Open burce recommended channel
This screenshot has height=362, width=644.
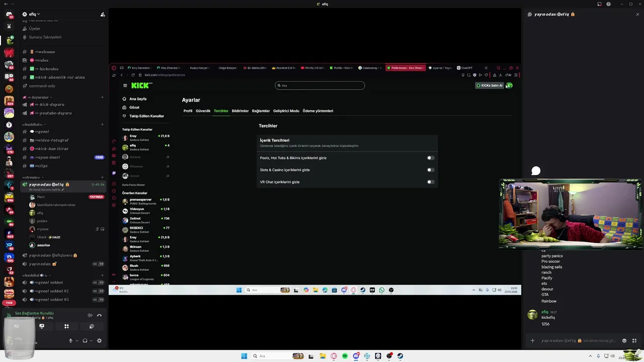(x=145, y=277)
